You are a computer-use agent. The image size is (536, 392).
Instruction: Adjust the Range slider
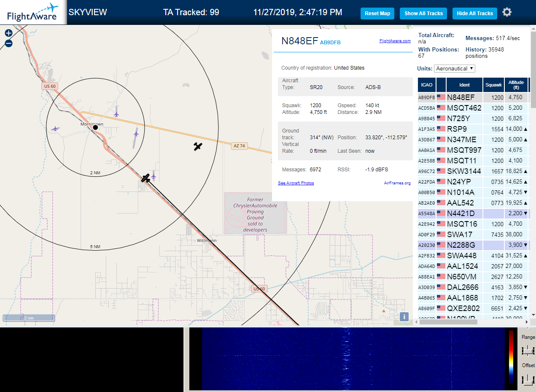528,350
